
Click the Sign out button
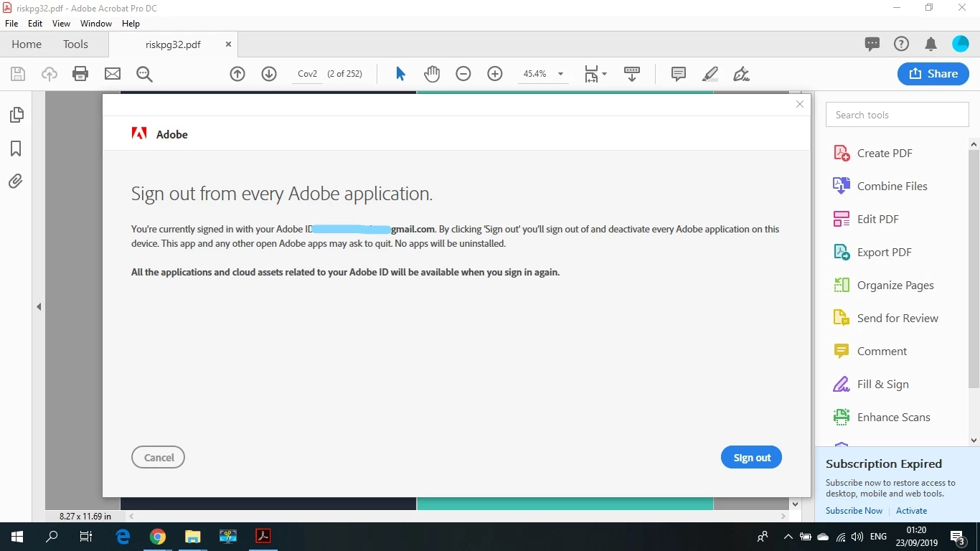click(751, 457)
